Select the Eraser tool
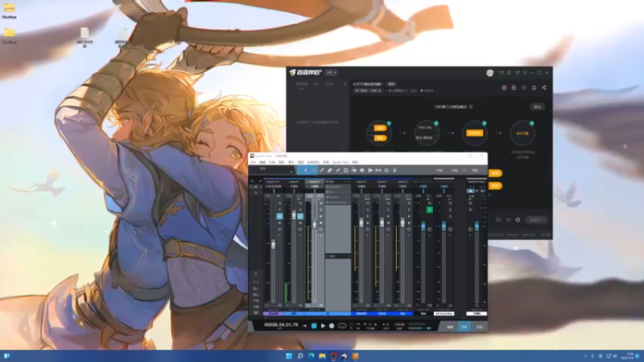 click(330, 171)
